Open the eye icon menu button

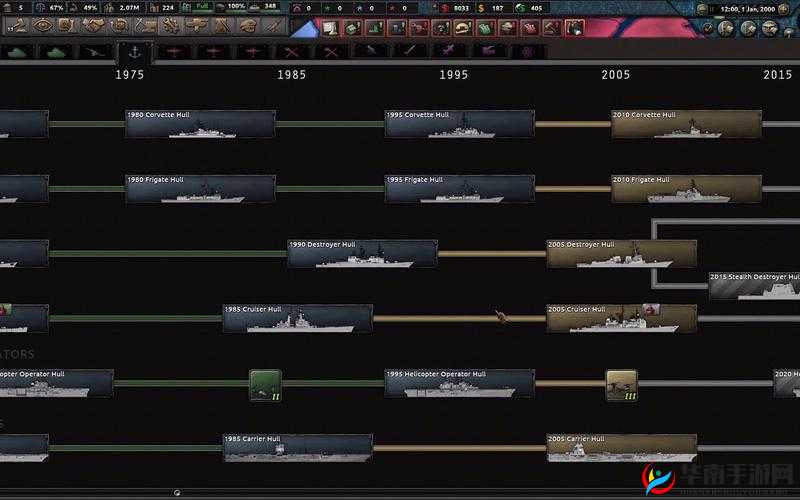43,26
